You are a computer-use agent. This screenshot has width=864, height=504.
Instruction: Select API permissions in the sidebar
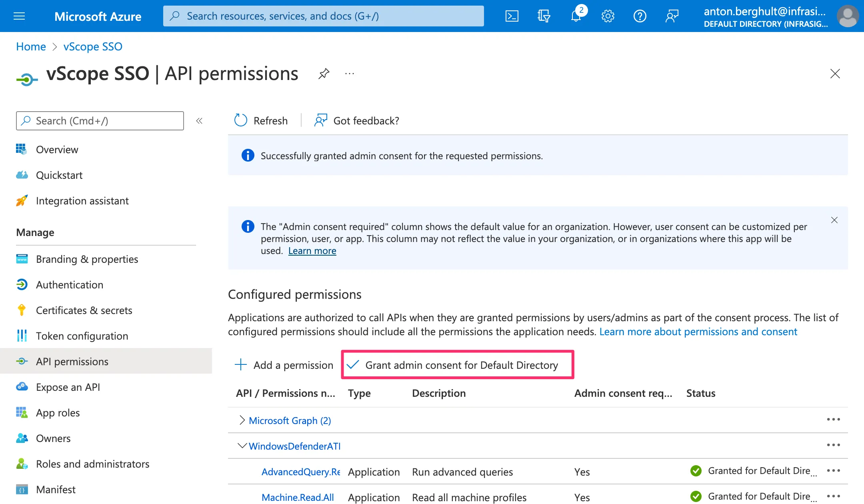[x=106, y=361]
